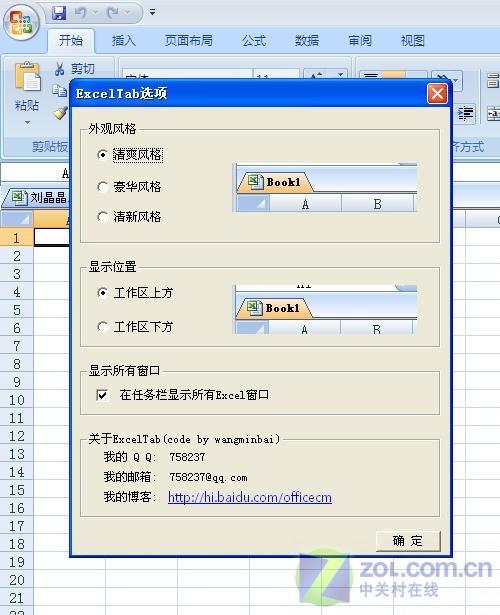The image size is (500, 615).
Task: Click the 确定 button
Action: point(408,541)
